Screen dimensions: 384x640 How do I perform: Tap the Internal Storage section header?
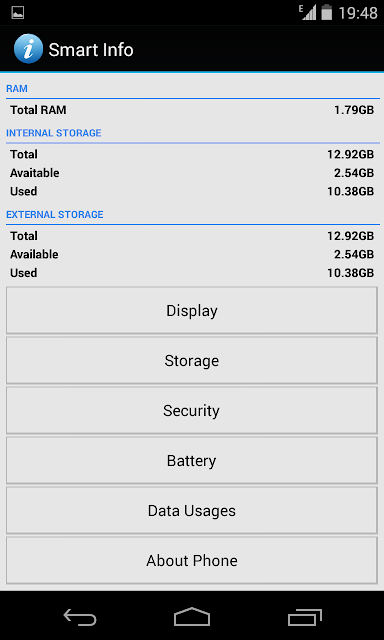[x=53, y=133]
